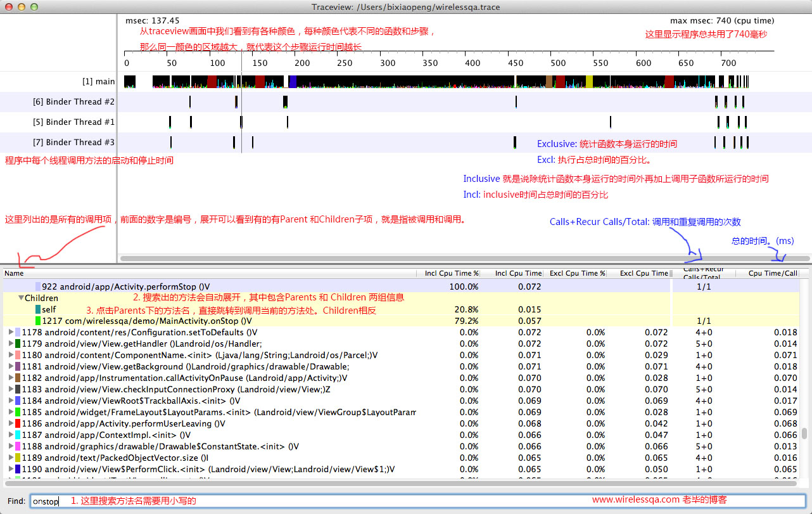Viewport: 812px width, 514px height.
Task: Click teal color icon beside self row
Action: (38, 309)
